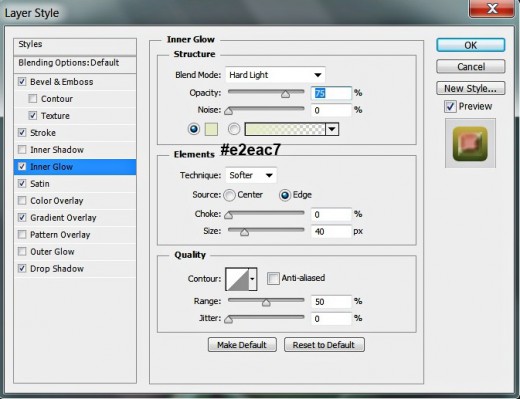Select the Outer Glow effect row
Viewport: 520px width, 399px height.
[x=75, y=252]
